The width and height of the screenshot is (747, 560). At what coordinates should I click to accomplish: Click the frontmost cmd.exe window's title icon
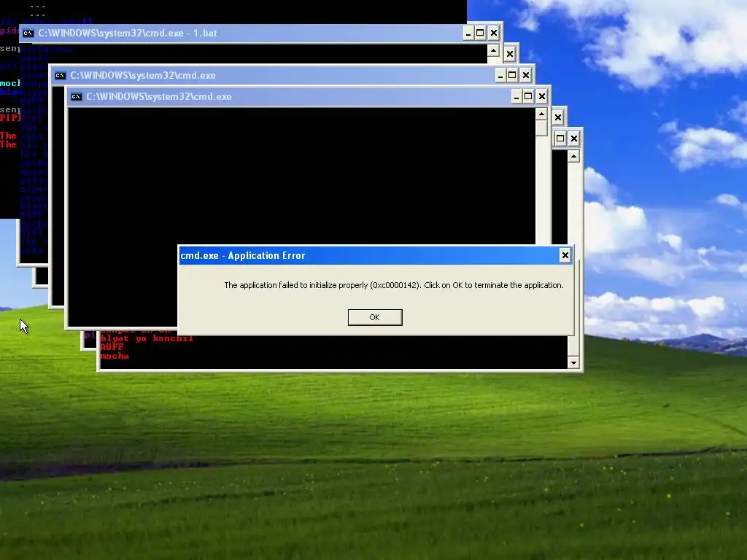76,97
